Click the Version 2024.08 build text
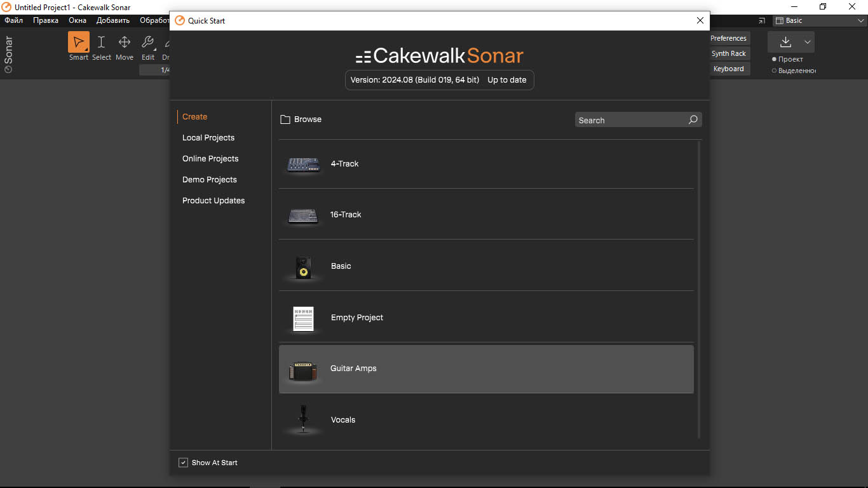This screenshot has height=488, width=868. click(x=415, y=80)
